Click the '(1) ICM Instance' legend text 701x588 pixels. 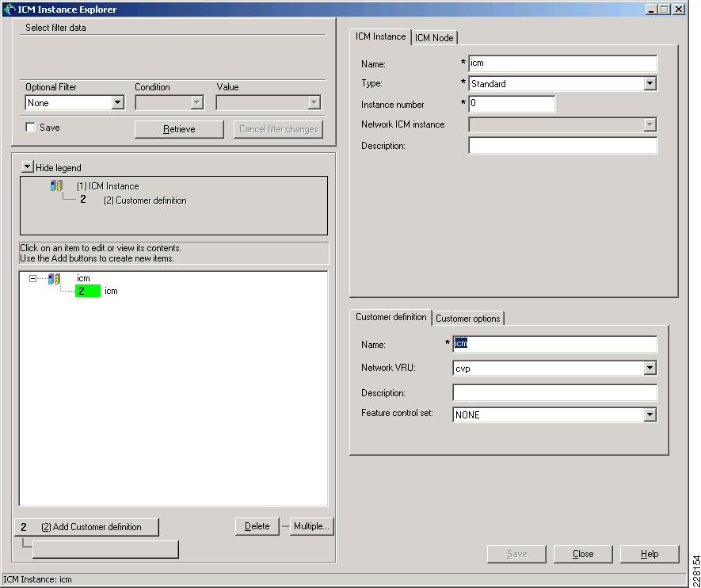(x=108, y=186)
